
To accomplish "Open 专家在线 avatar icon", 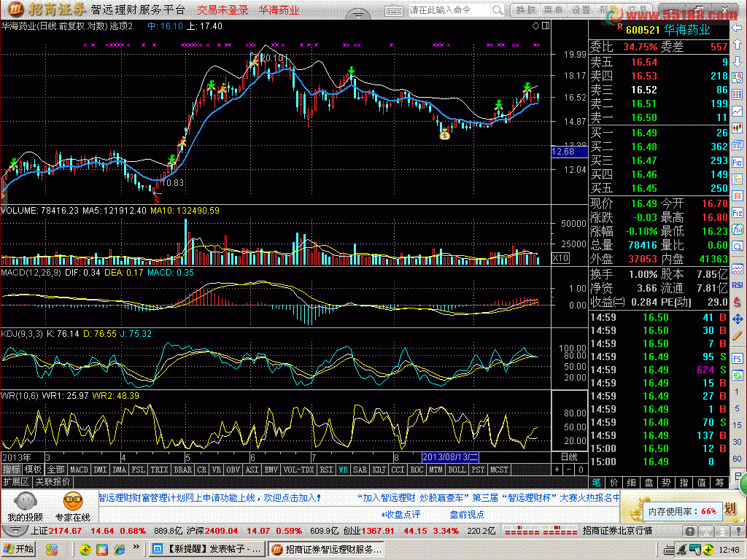I will (x=72, y=502).
